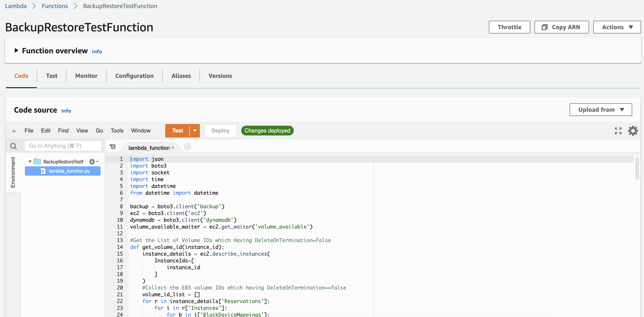This screenshot has width=644, height=317.
Task: Click the tab list icon beside lambda_function tab
Action: click(112, 147)
